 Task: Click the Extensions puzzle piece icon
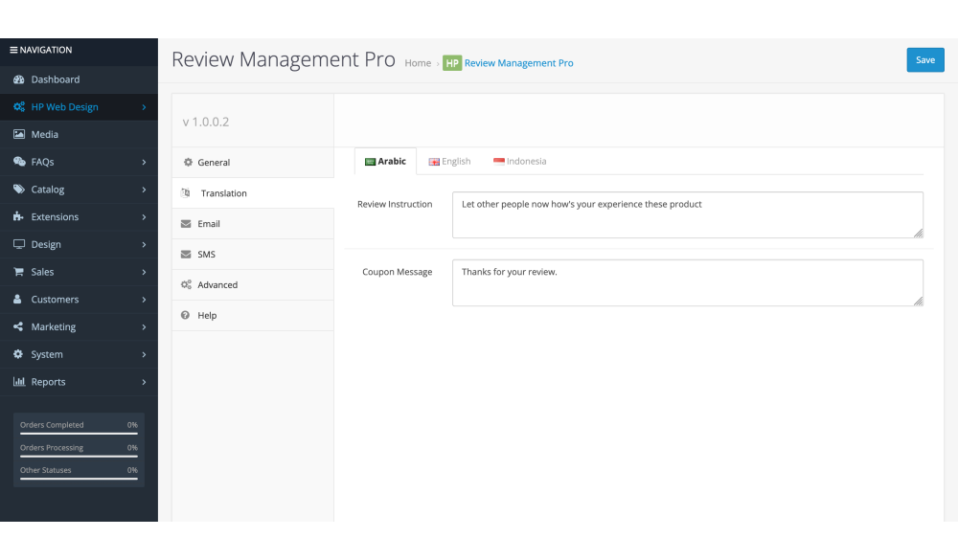18,217
